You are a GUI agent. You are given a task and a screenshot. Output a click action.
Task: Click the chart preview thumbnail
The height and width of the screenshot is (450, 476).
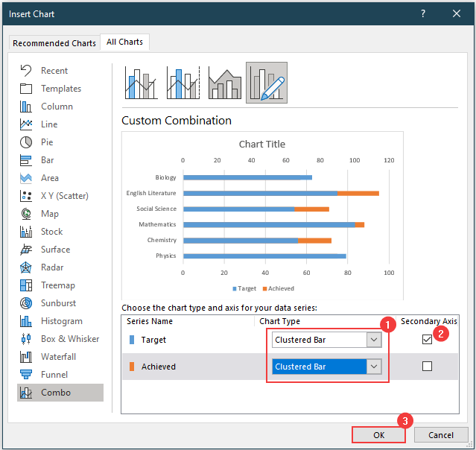point(262,215)
